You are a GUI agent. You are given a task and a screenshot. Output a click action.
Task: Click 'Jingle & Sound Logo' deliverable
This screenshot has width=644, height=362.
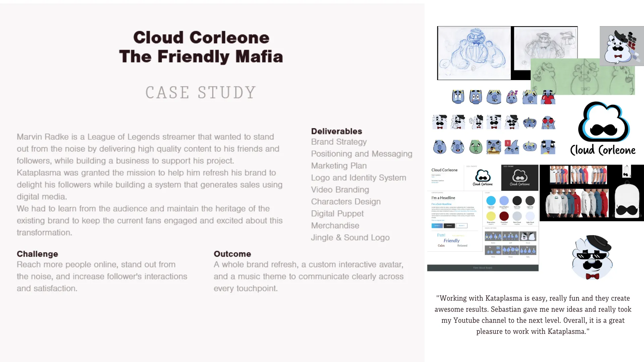pyautogui.click(x=350, y=238)
